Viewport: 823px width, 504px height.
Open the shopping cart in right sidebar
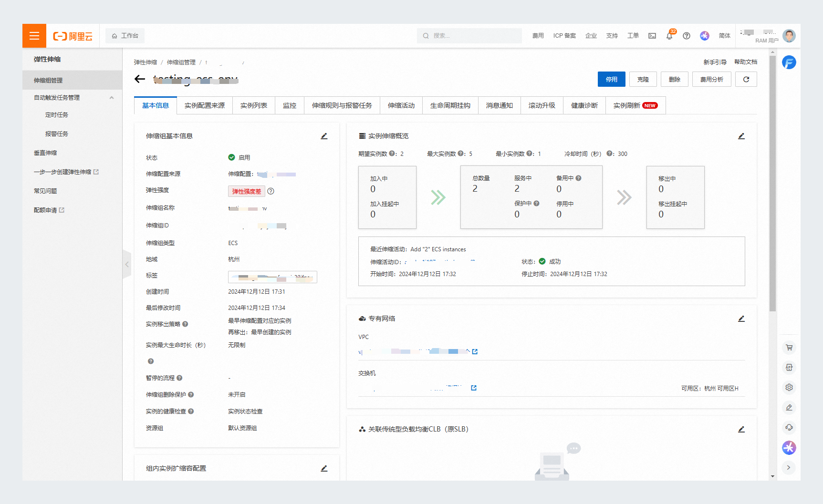(x=789, y=348)
